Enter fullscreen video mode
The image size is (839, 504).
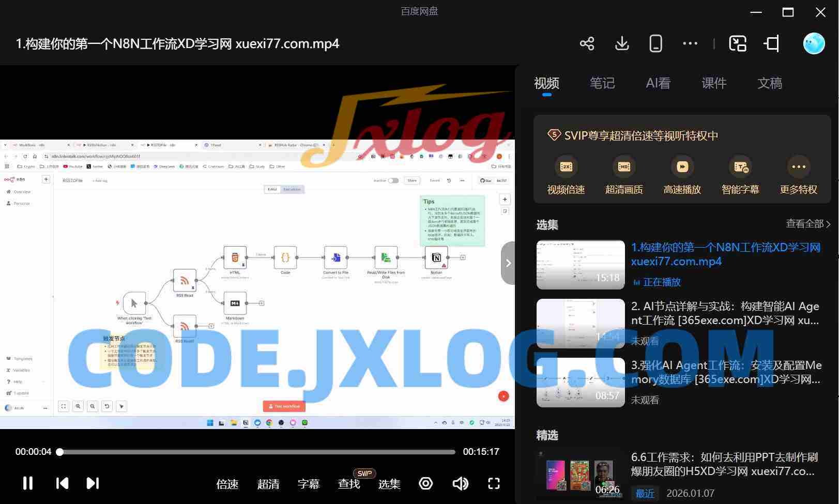[494, 483]
